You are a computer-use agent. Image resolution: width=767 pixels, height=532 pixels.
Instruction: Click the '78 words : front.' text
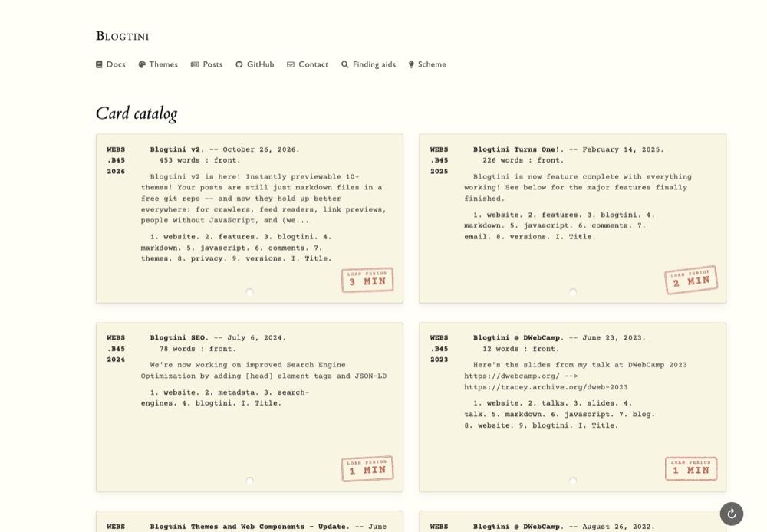(198, 349)
